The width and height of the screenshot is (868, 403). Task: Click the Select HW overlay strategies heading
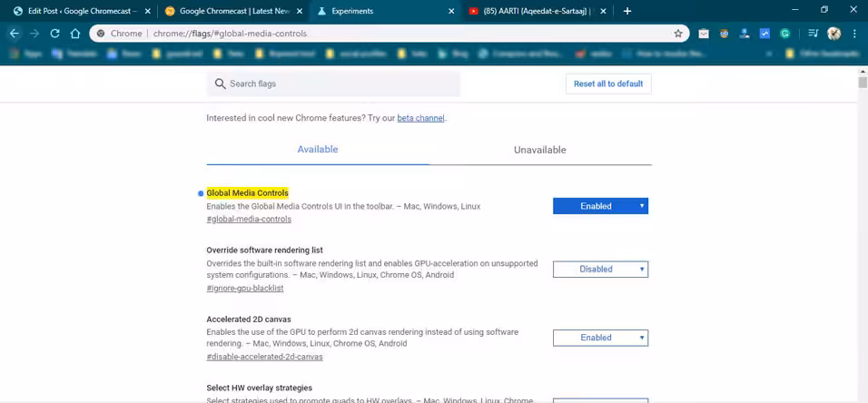[x=259, y=388]
